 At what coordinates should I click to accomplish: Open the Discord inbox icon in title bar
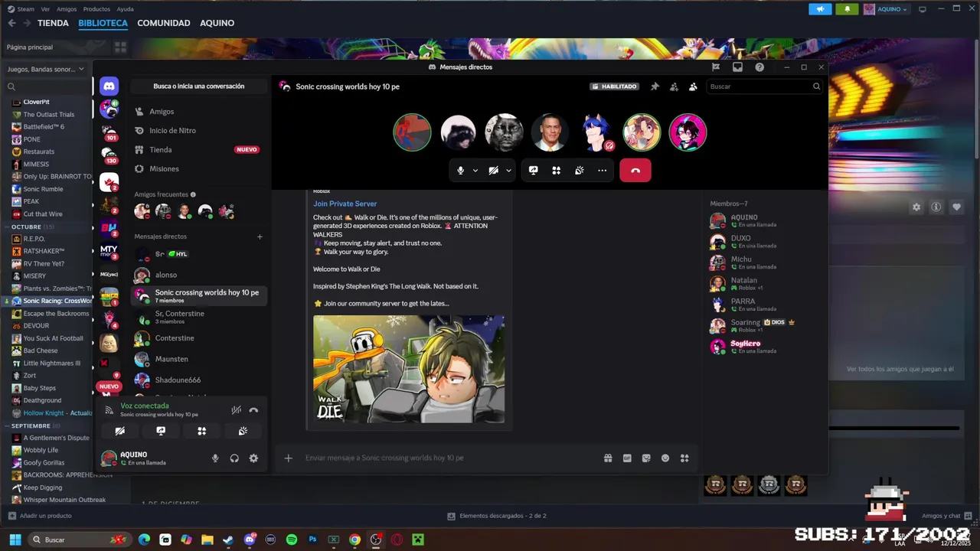click(x=737, y=67)
